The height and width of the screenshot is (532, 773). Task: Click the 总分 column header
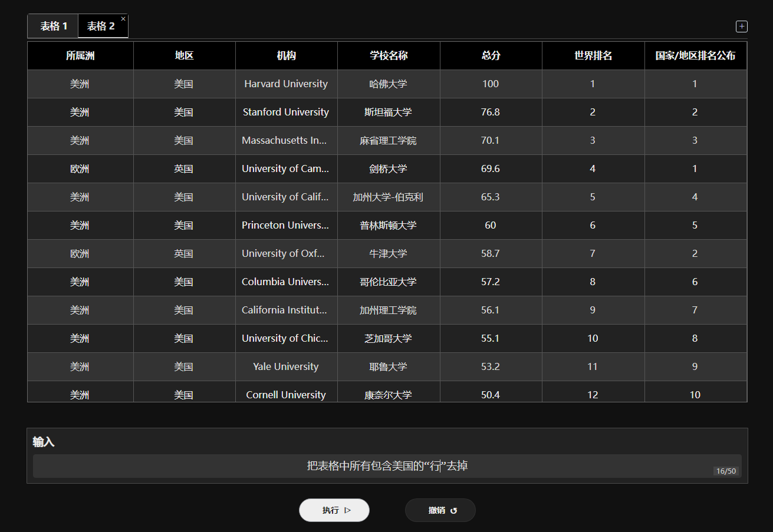click(x=491, y=56)
